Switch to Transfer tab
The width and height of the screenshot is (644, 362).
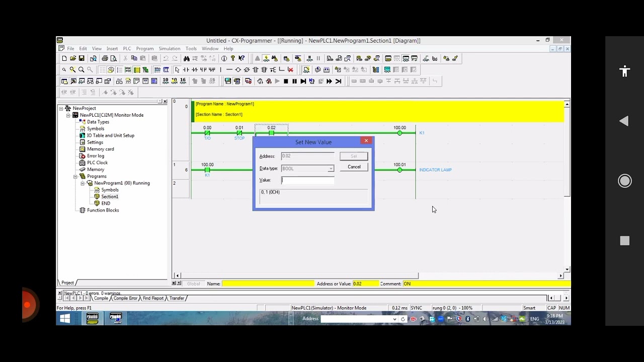point(177,298)
